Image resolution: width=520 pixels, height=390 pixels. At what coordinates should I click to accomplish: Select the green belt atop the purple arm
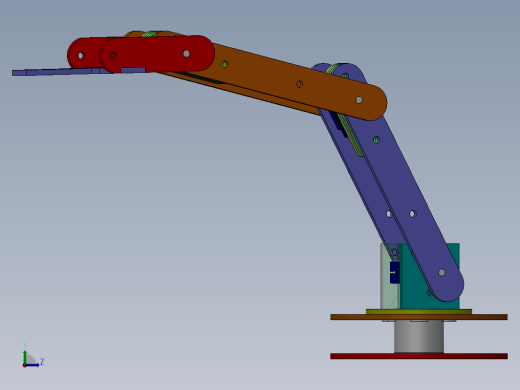[x=332, y=69]
